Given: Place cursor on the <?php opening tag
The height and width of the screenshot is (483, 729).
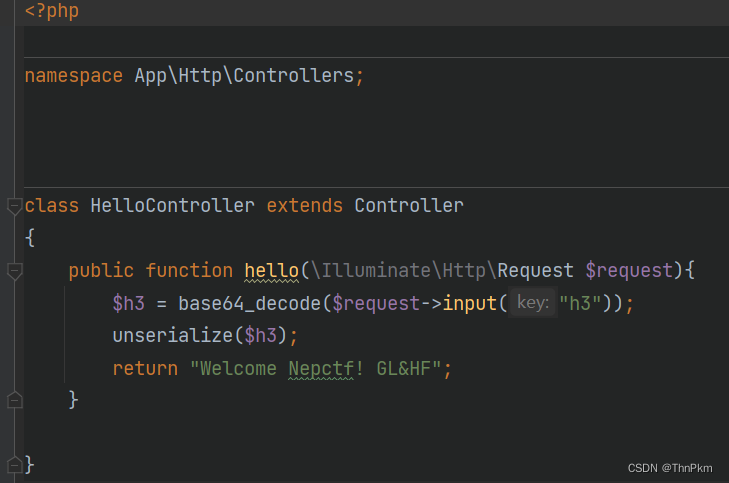Looking at the screenshot, I should coord(51,12).
